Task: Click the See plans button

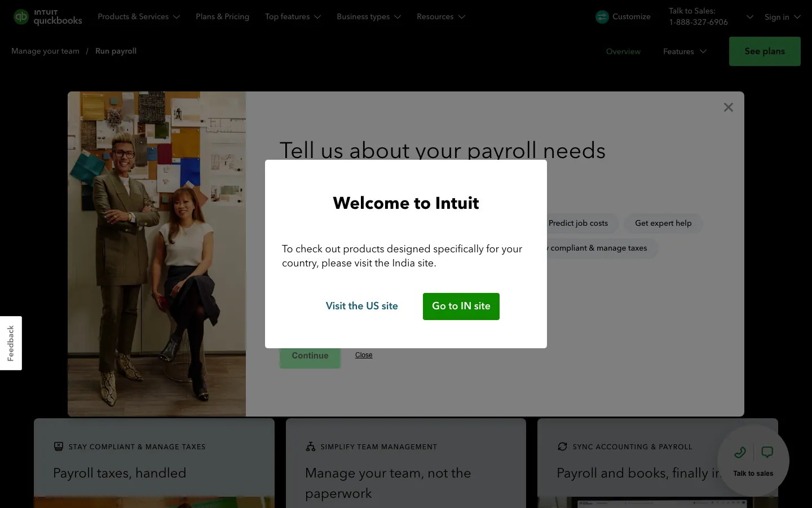Action: pos(765,51)
